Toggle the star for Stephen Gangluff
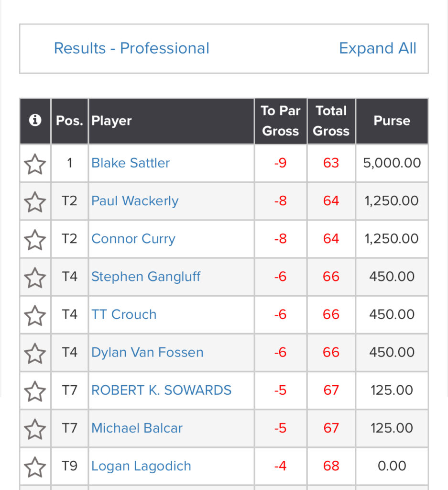Image resolution: width=448 pixels, height=490 pixels. (x=35, y=278)
